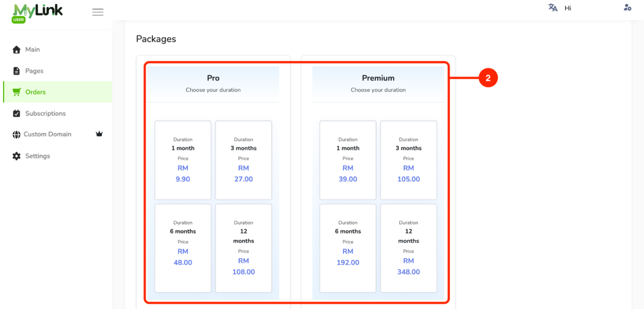The width and height of the screenshot is (644, 309).
Task: Select Premium 12 months RM 348.00 plan
Action: [x=408, y=248]
